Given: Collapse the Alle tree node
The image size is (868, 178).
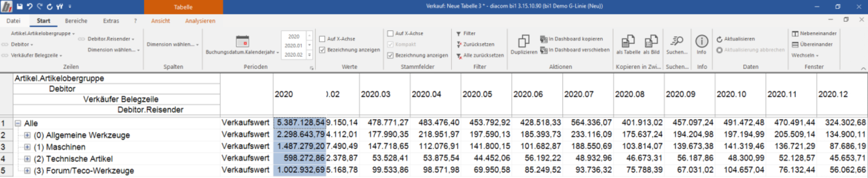Looking at the screenshot, I should pyautogui.click(x=18, y=124).
